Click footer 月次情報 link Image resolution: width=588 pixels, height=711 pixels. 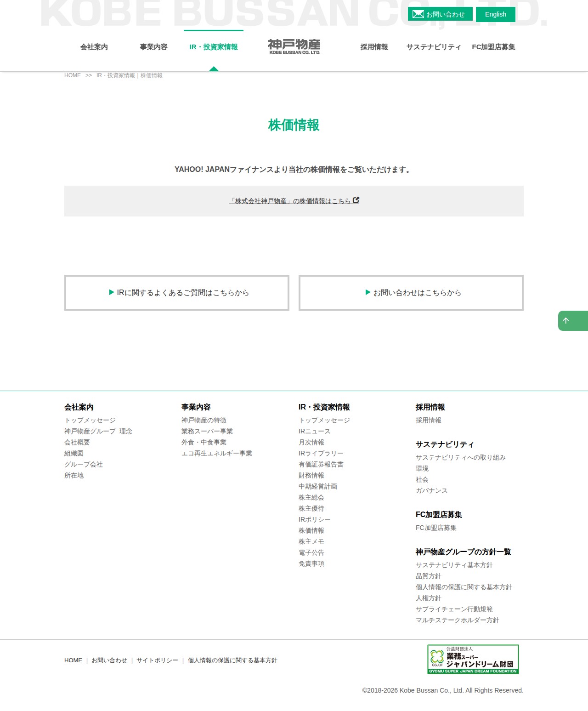coord(311,442)
